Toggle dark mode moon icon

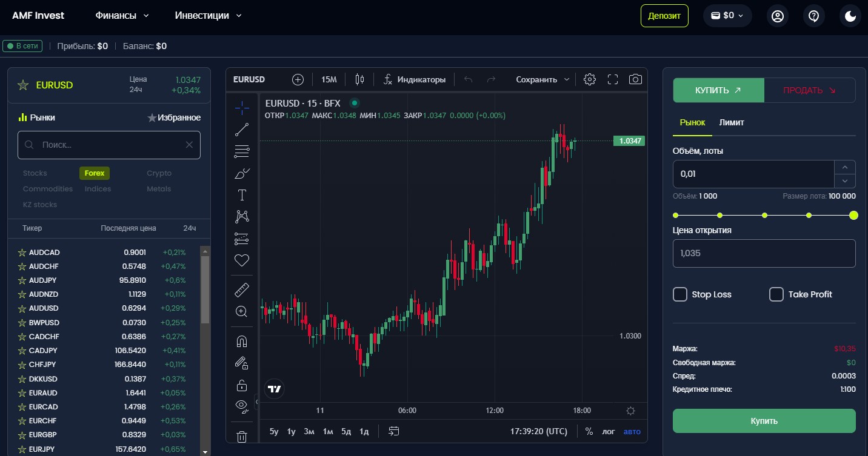point(850,16)
